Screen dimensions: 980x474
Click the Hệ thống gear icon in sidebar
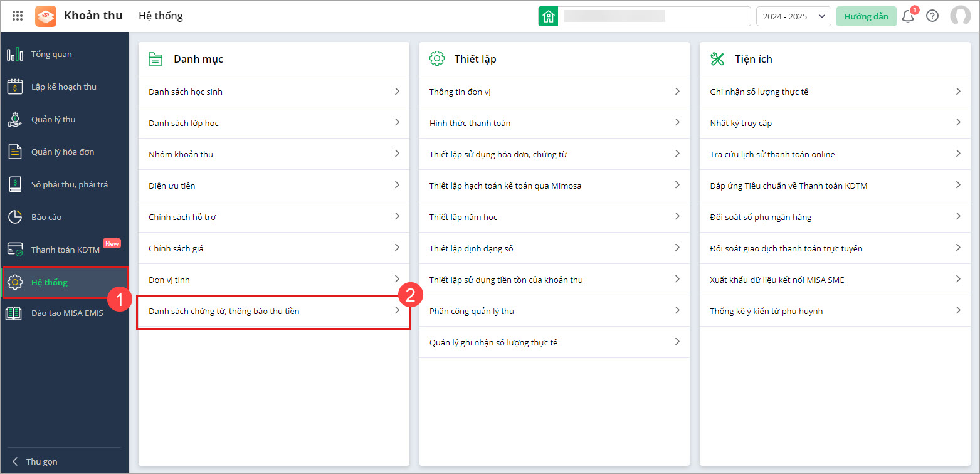pyautogui.click(x=15, y=283)
